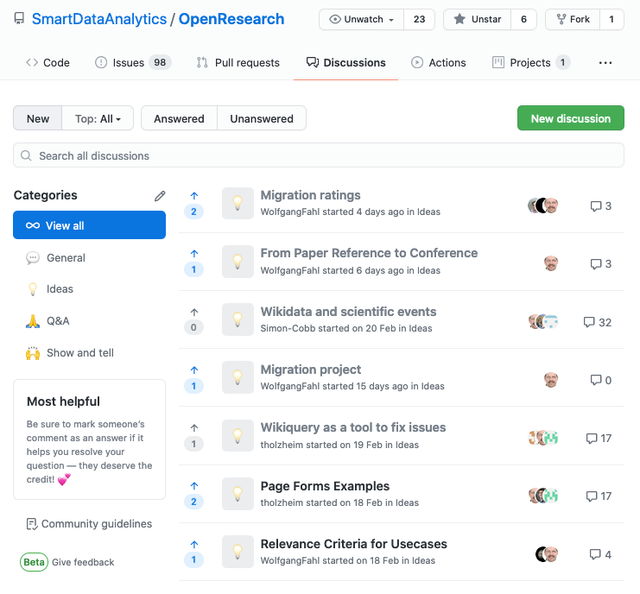This screenshot has width=640, height=594.
Task: Open the Page Forms Examples title
Action: (x=325, y=486)
